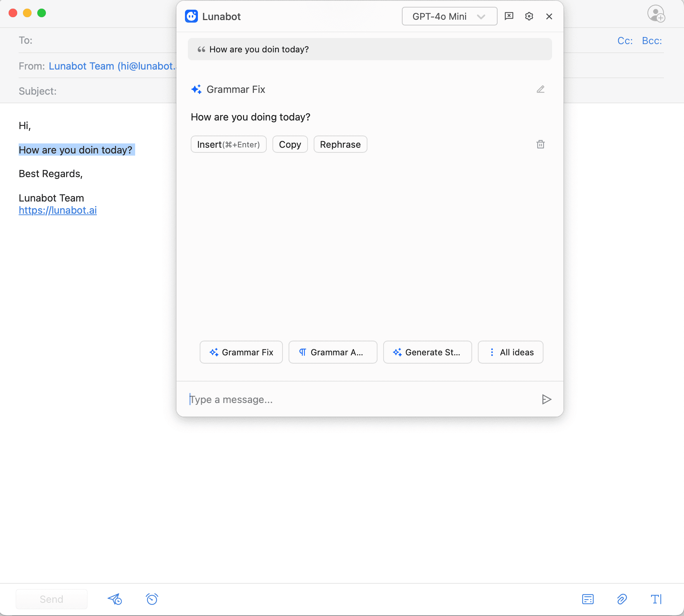Click the reminder alarm clock icon
The height and width of the screenshot is (616, 684).
(152, 599)
